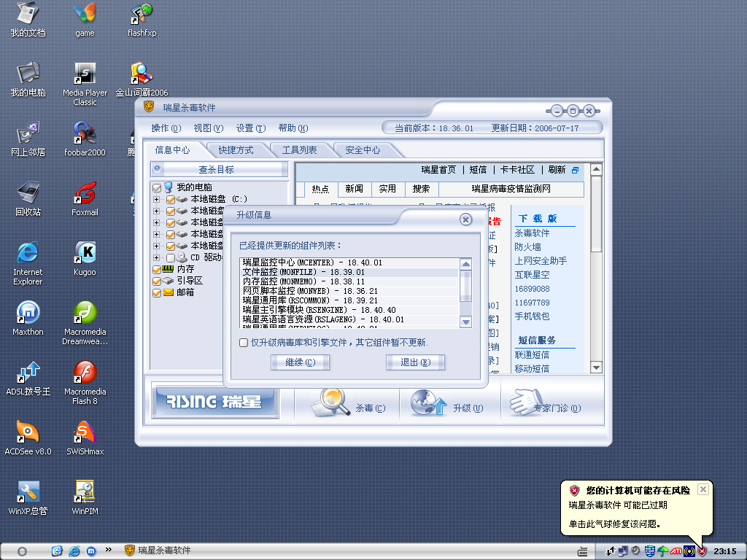Click component list scroll up arrow

pyautogui.click(x=466, y=264)
